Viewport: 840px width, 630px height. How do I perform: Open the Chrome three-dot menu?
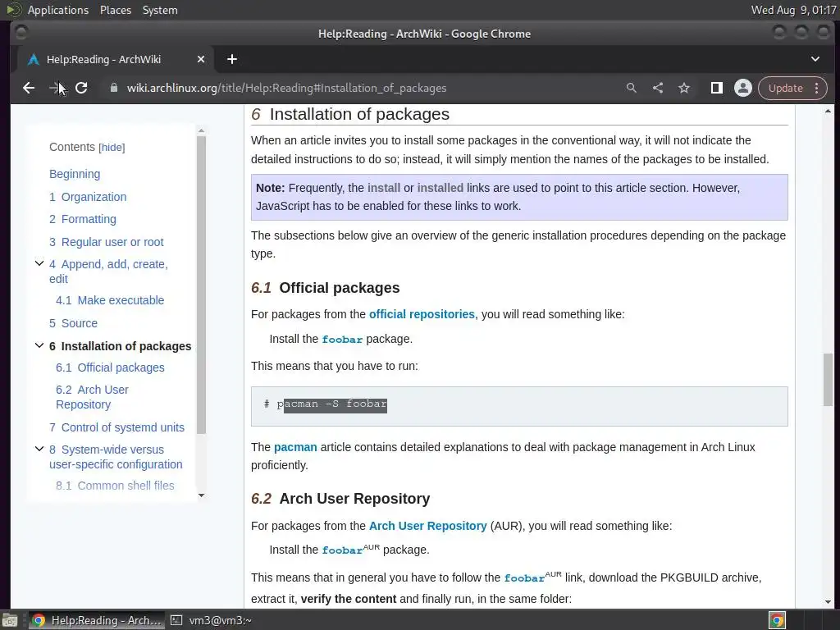[817, 88]
